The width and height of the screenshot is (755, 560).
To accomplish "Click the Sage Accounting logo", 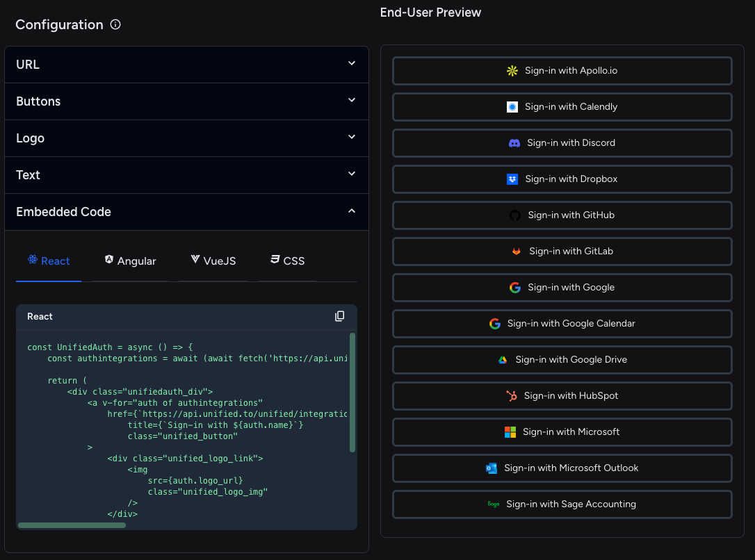I will coord(494,504).
